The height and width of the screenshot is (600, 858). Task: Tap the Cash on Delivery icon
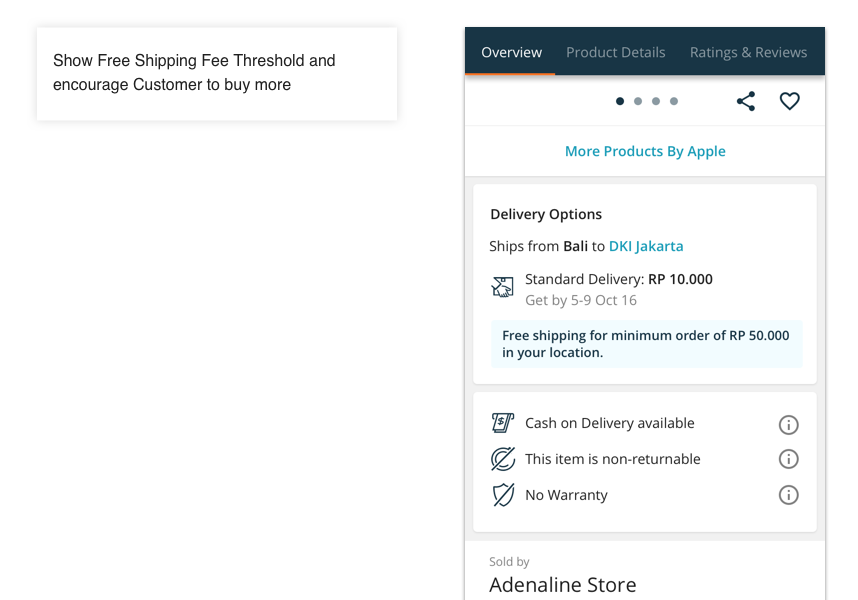tap(502, 423)
